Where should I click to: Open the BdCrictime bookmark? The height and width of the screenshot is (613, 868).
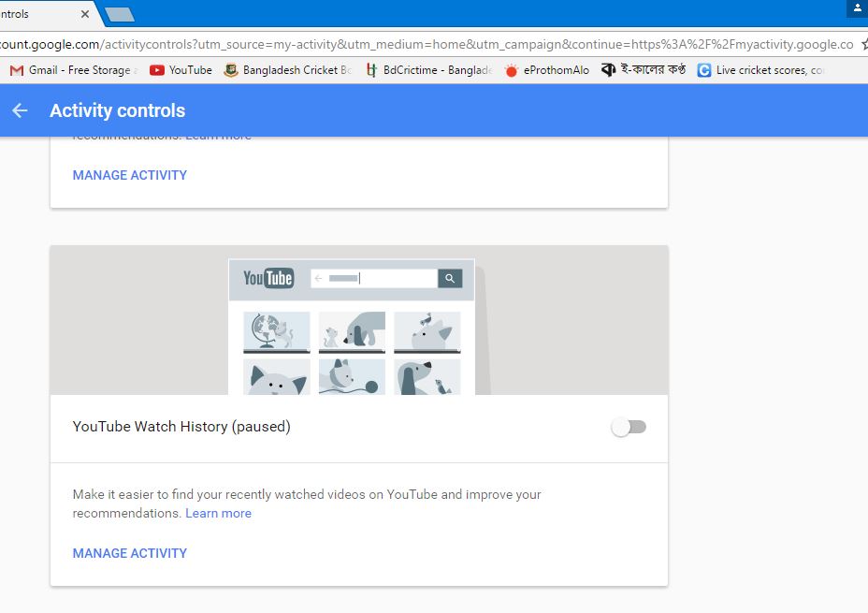(x=429, y=70)
